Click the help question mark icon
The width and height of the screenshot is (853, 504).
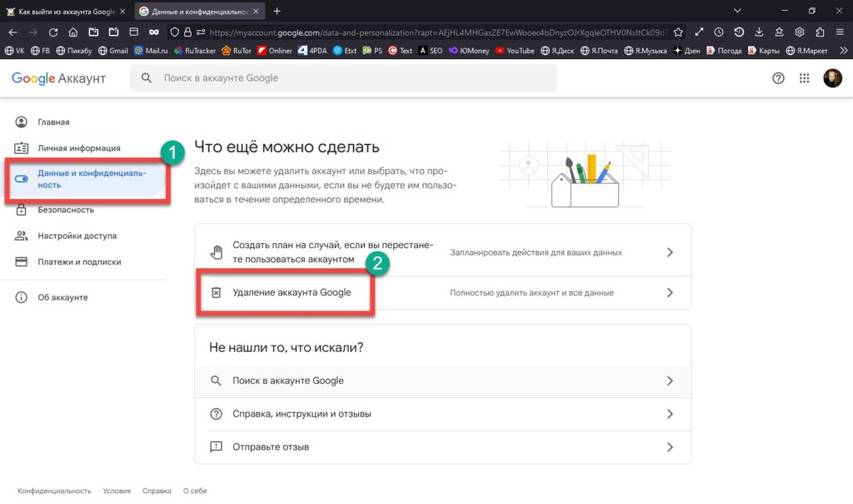coord(778,78)
